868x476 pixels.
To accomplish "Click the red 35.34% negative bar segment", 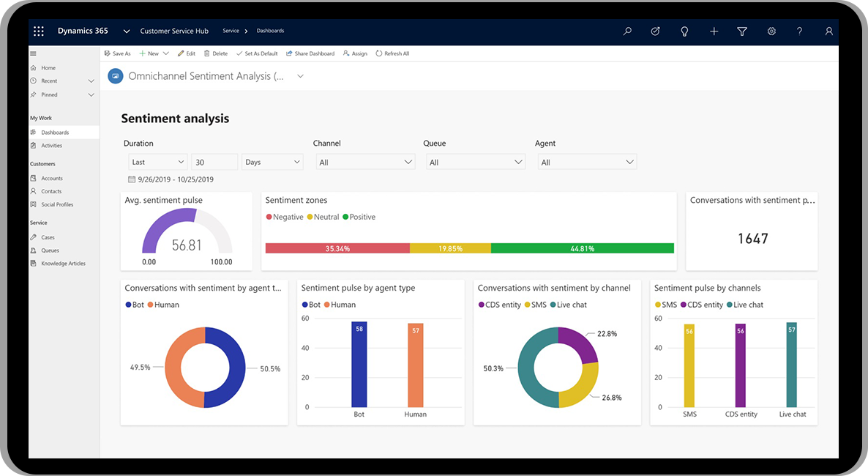I will pyautogui.click(x=337, y=248).
